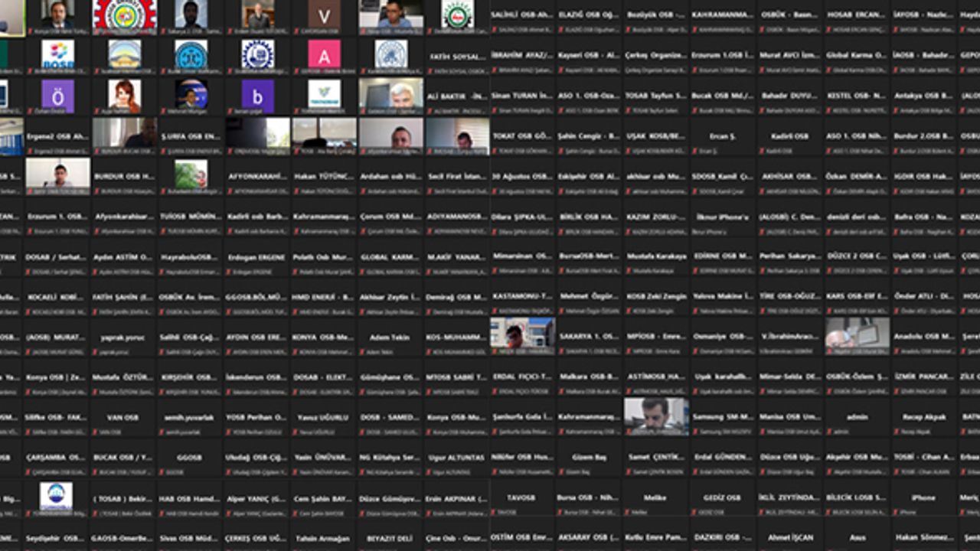This screenshot has width=980, height=551.
Task: Select the Mustafa Karakaya participant tile
Action: tap(656, 256)
